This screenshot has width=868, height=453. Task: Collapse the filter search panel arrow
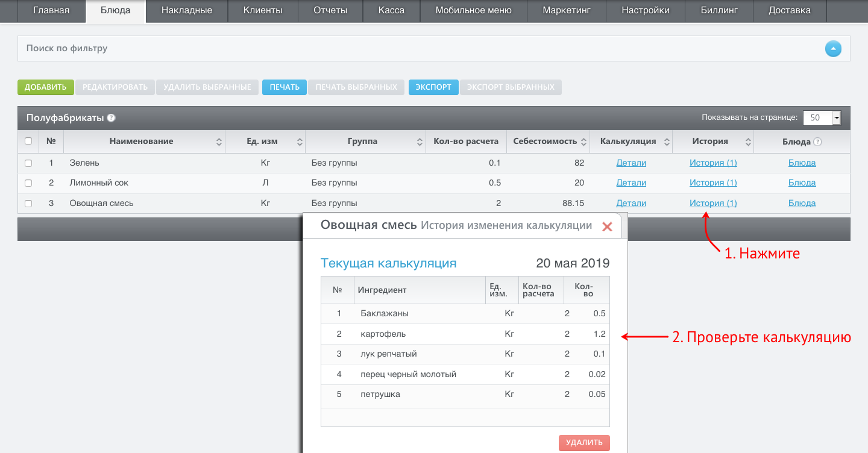tap(833, 48)
